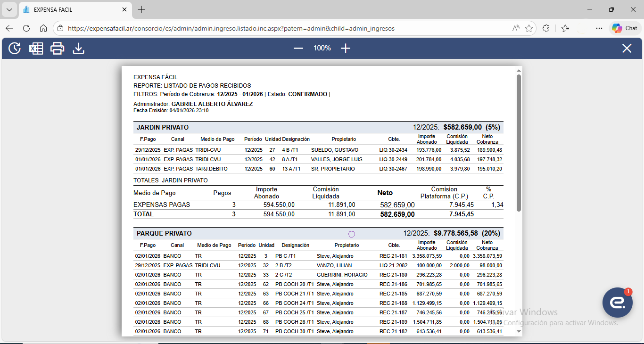Click the refresh report history icon
Screen dimensions: 644x344
(x=15, y=48)
